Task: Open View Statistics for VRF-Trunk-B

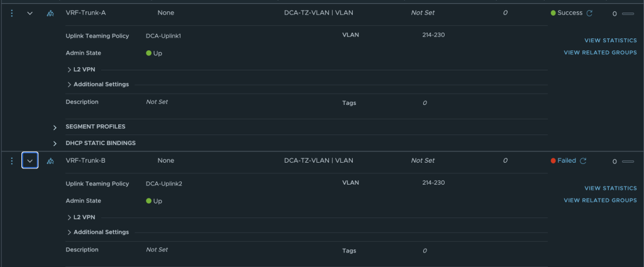Action: (x=610, y=188)
